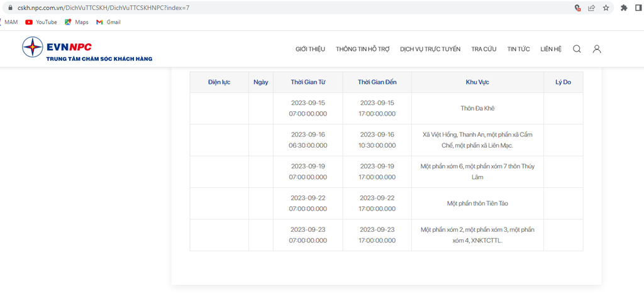
Task: Open the Maps bookmark
Action: (76, 22)
